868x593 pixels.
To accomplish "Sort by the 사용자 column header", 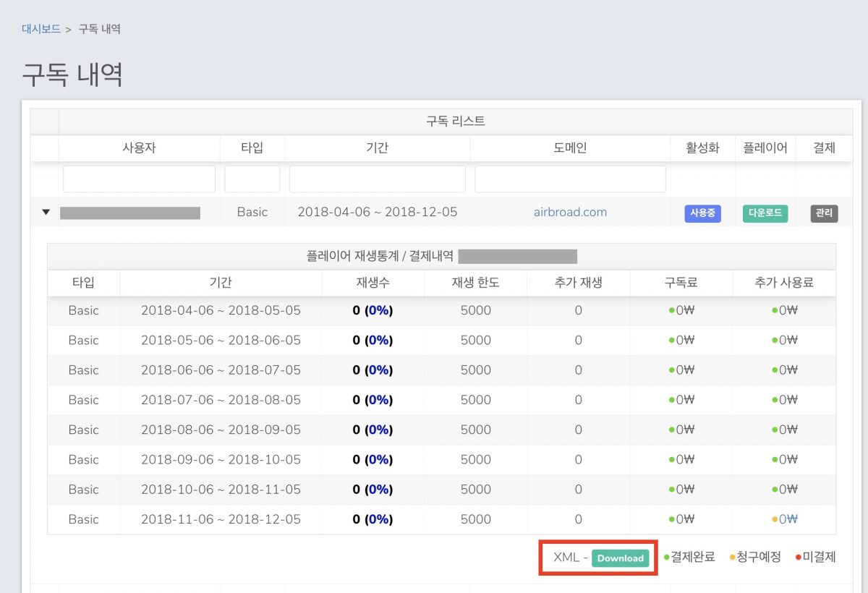I will pos(139,148).
